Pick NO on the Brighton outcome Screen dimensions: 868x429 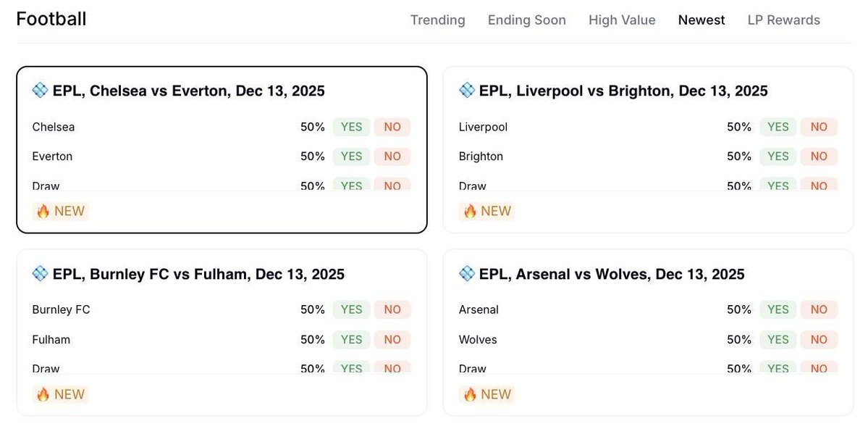tap(819, 157)
